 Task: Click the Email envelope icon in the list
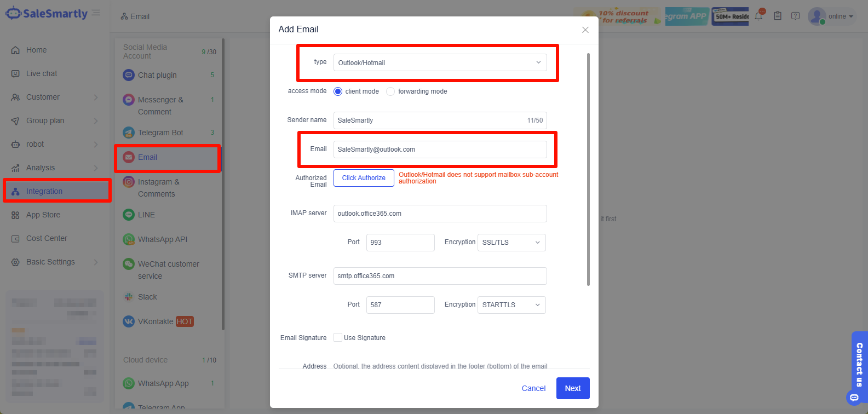[129, 157]
